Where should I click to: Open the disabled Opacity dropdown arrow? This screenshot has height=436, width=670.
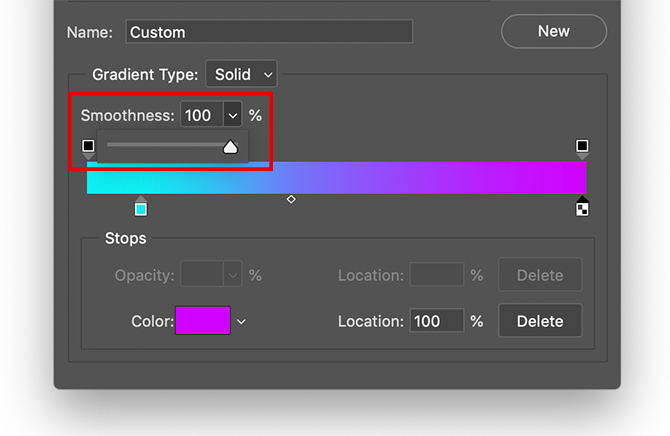coord(233,275)
